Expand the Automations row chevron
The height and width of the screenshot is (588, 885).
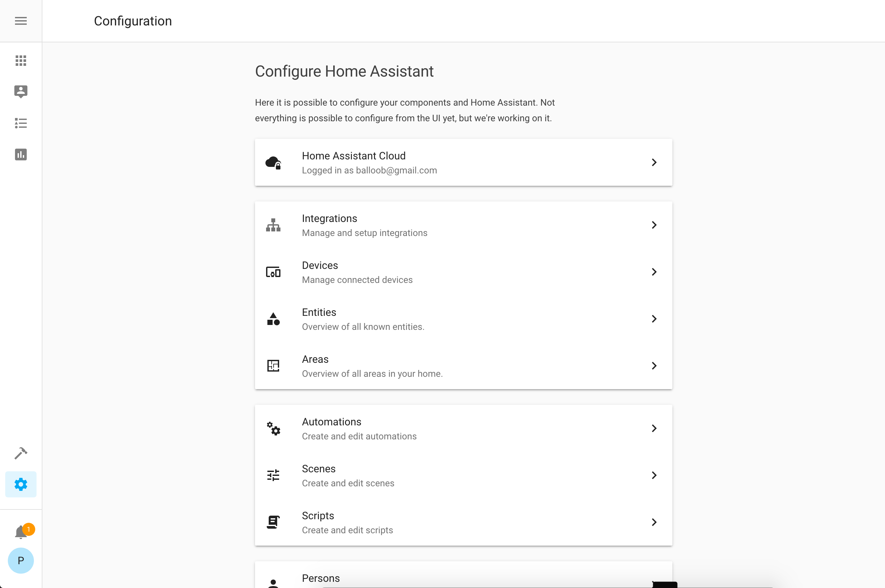pyautogui.click(x=654, y=428)
